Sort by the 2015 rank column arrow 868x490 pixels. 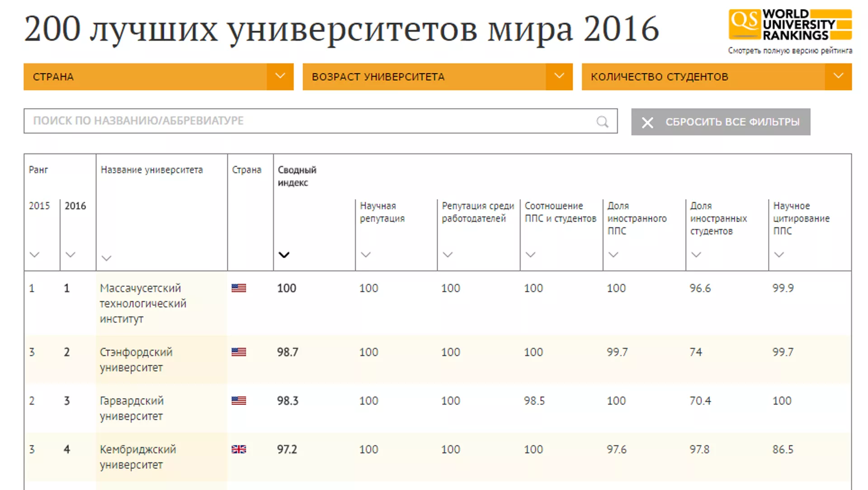(x=34, y=255)
